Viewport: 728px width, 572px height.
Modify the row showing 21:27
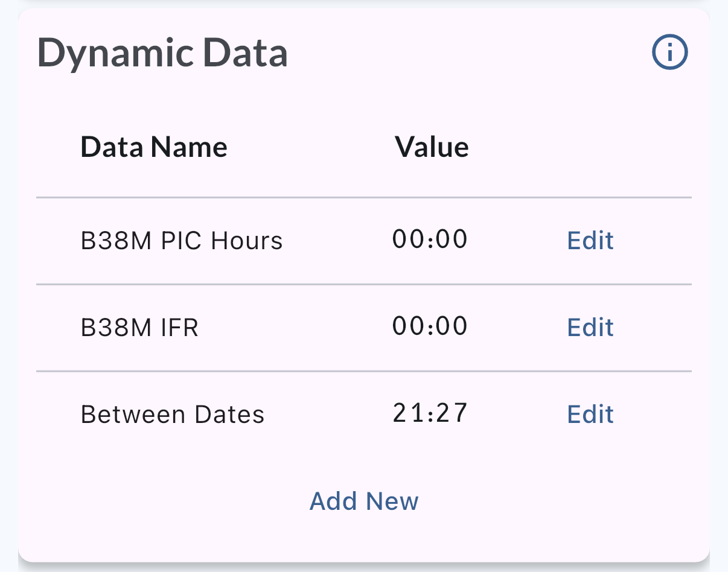click(x=590, y=414)
